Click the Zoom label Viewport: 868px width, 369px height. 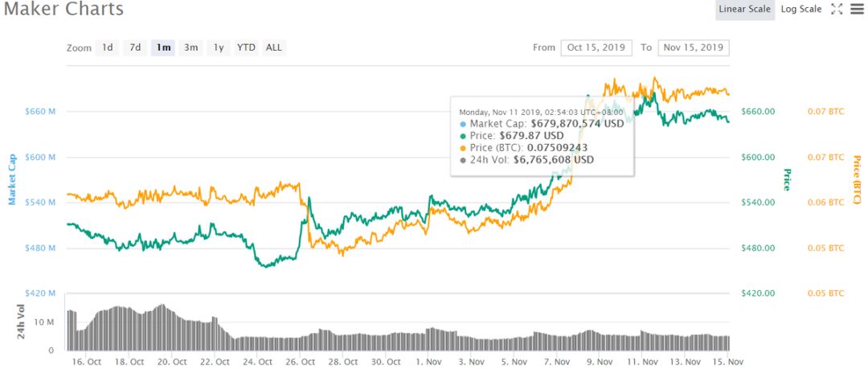[79, 48]
